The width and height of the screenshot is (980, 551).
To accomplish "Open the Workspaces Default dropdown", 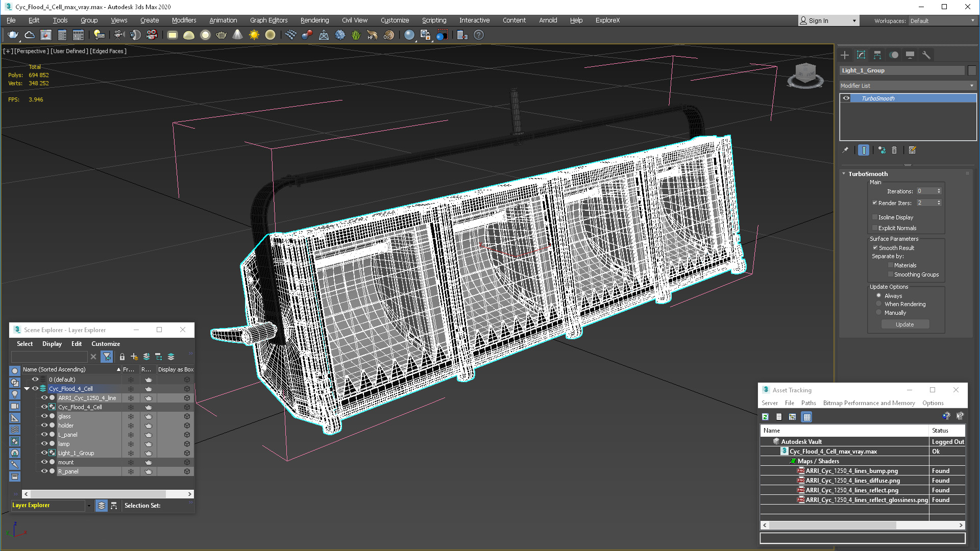I will pos(942,21).
